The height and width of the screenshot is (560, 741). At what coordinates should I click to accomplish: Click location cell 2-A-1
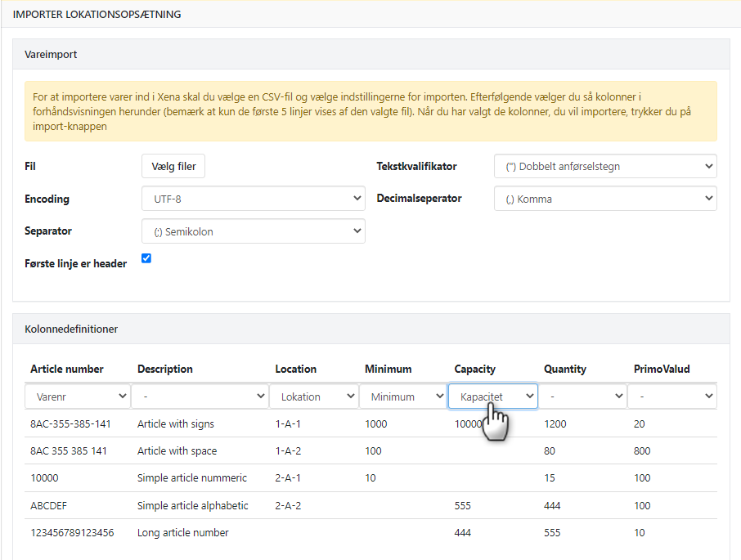click(288, 477)
